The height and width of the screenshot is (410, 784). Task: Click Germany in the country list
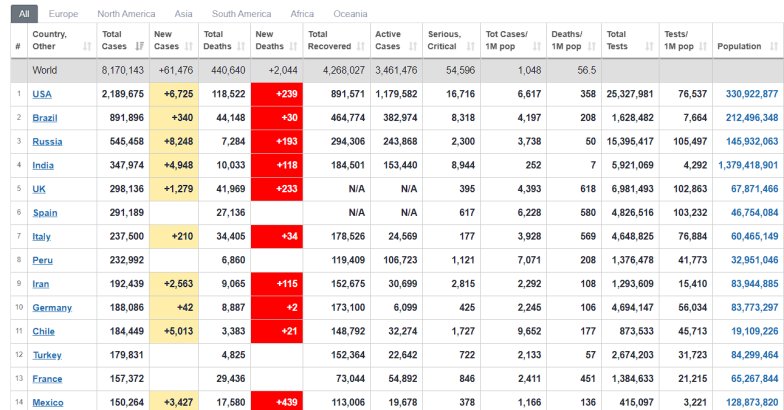pyautogui.click(x=52, y=308)
